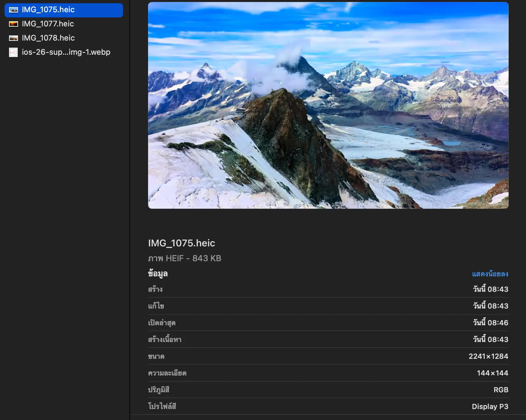The image size is (526, 420).
Task: Select the IMG_1078.heic file name
Action: [x=48, y=38]
